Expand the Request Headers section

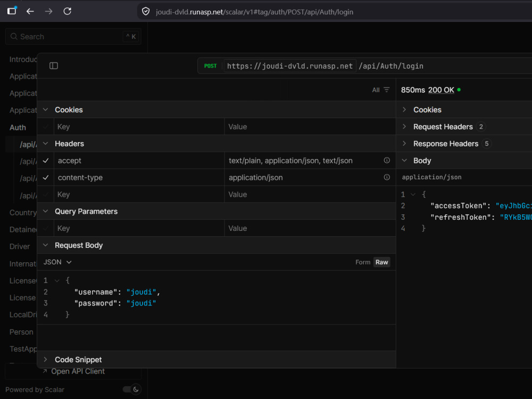404,127
